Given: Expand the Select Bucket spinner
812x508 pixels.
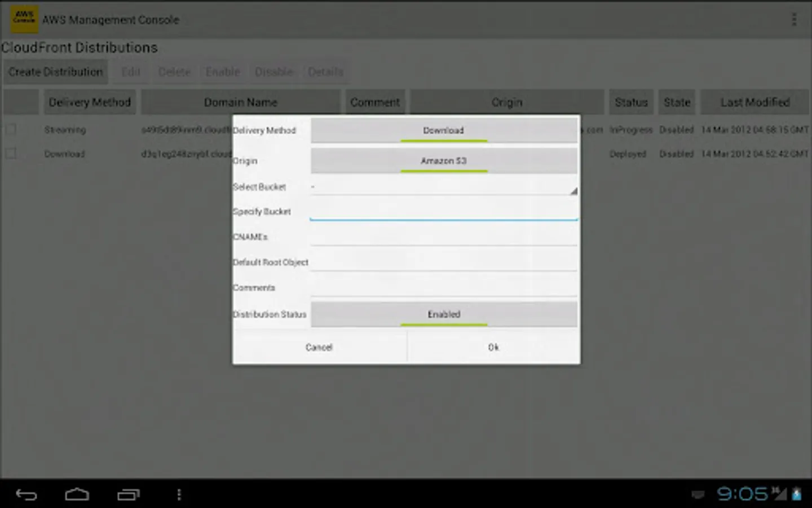Looking at the screenshot, I should pyautogui.click(x=444, y=187).
